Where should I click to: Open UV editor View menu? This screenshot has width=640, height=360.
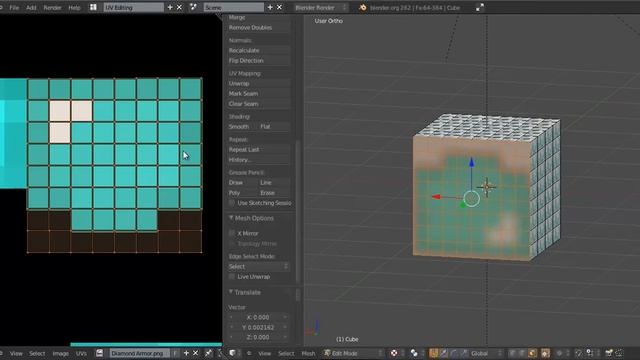[16, 353]
